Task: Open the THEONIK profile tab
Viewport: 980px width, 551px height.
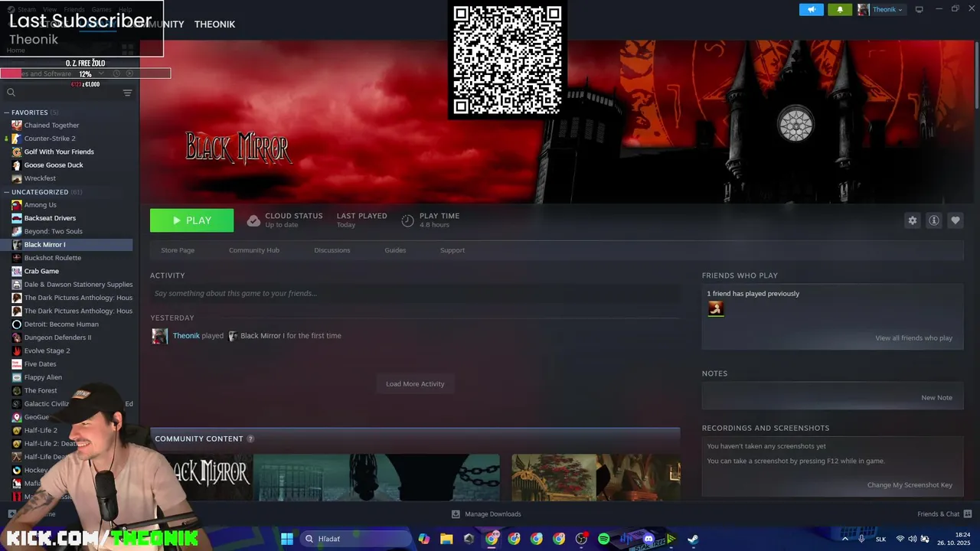Action: 214,24
